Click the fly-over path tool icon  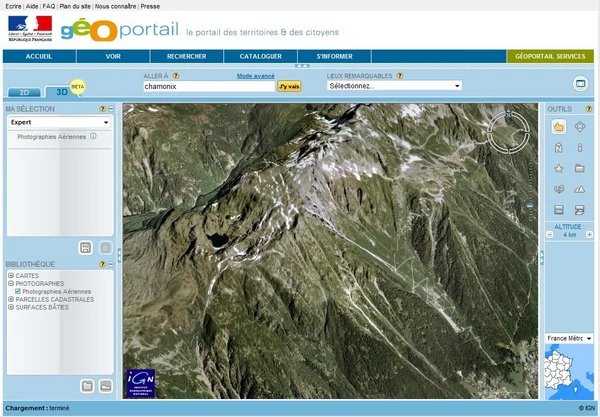pyautogui.click(x=559, y=189)
